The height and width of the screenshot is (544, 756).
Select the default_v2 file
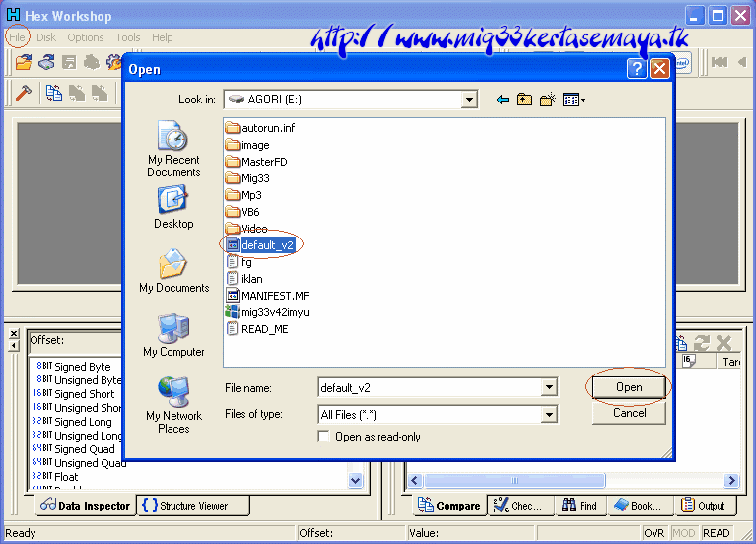260,245
